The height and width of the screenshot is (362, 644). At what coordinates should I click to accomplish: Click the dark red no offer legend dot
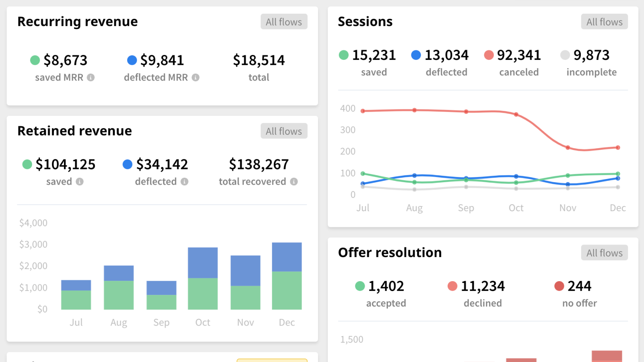(x=559, y=286)
